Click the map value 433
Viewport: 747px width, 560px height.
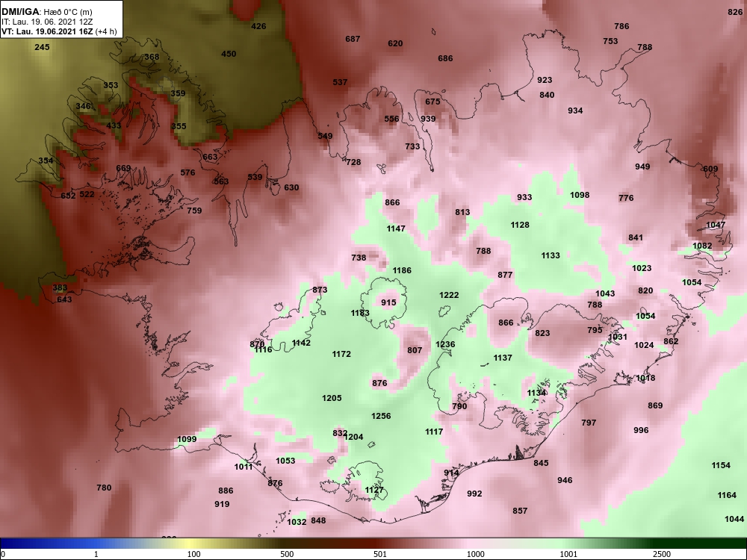click(x=114, y=125)
